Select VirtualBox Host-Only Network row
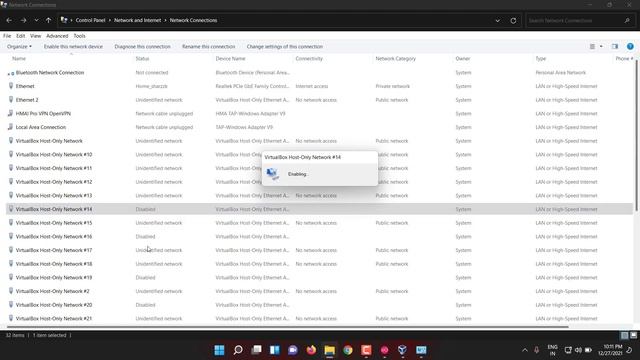 coord(320,141)
